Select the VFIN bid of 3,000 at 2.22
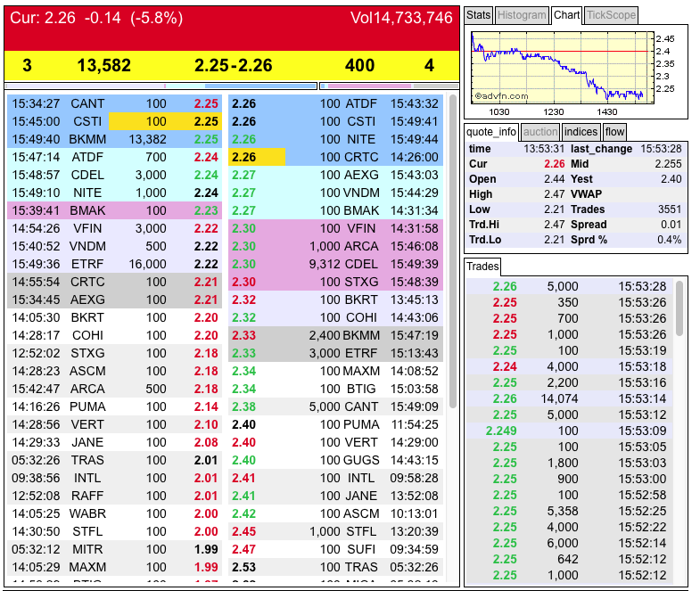The image size is (700, 591). [x=115, y=228]
